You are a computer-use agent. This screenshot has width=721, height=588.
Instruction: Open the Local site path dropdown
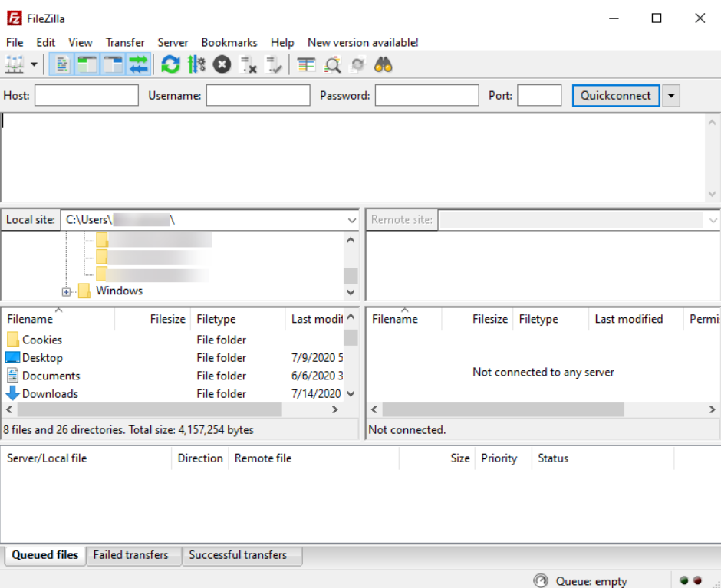[351, 219]
